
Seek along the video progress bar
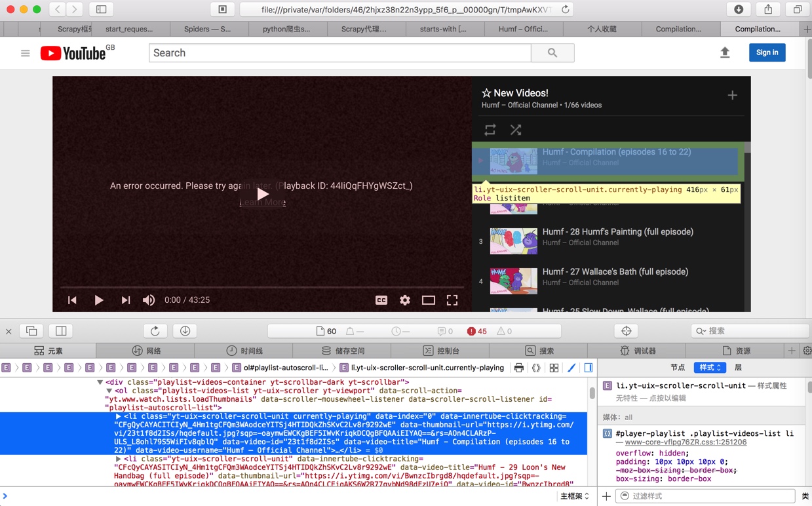(x=262, y=287)
